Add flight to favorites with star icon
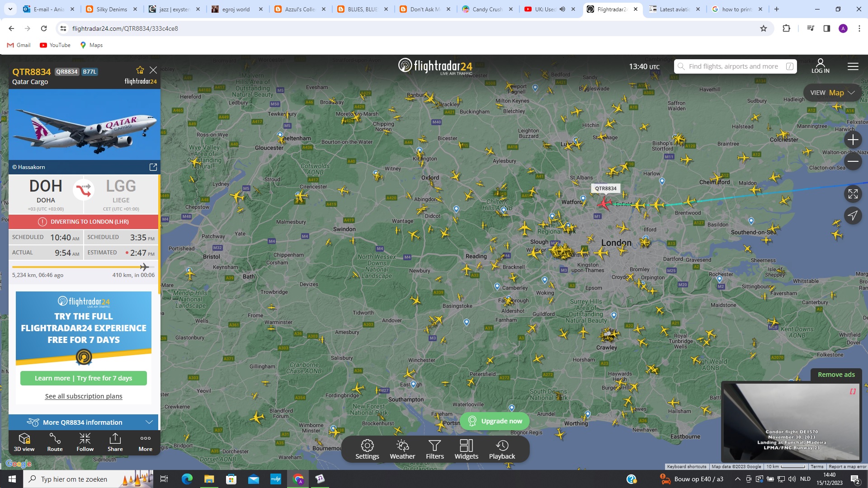Viewport: 868px width, 488px height. coord(140,70)
